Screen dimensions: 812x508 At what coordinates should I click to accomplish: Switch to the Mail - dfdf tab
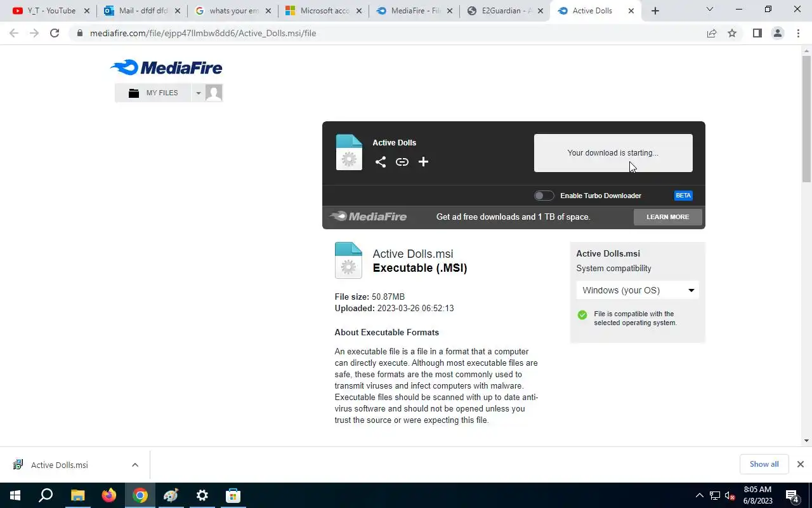point(143,11)
